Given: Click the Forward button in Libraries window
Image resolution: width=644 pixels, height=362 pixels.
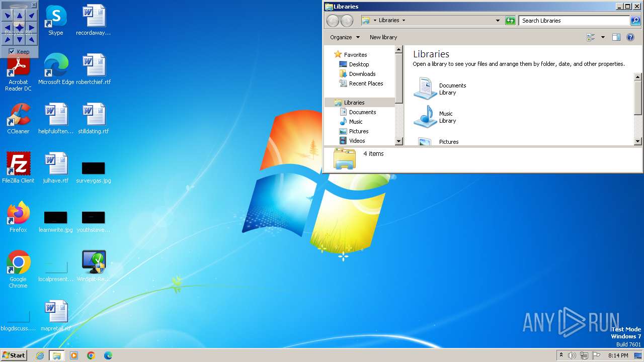Looking at the screenshot, I should (x=347, y=21).
